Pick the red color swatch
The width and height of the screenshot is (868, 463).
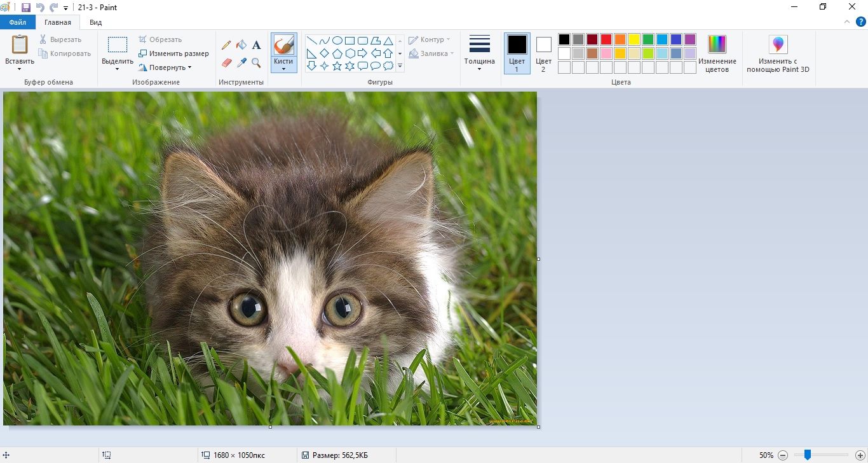(x=606, y=38)
